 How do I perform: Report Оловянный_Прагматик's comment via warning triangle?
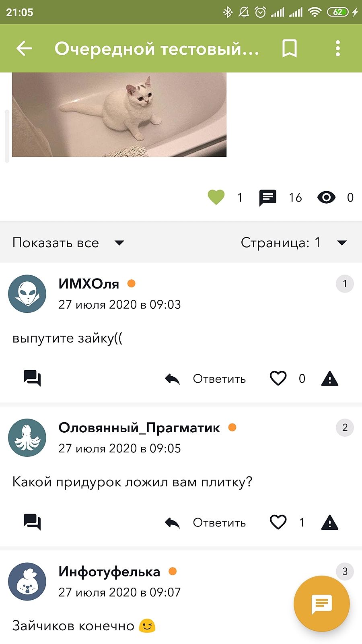330,522
